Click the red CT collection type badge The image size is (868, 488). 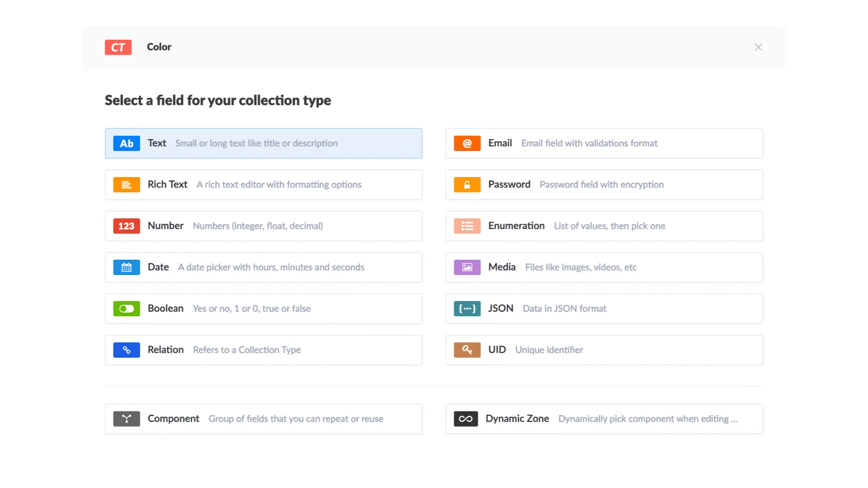point(118,47)
